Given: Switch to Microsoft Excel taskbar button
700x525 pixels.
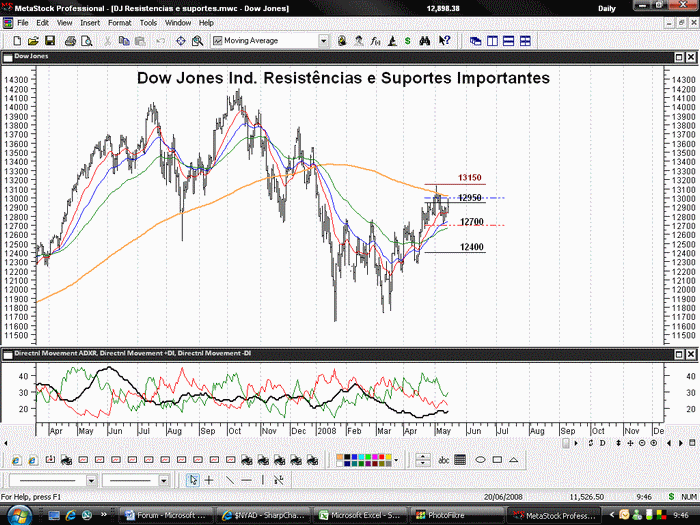Looking at the screenshot, I should [x=360, y=515].
